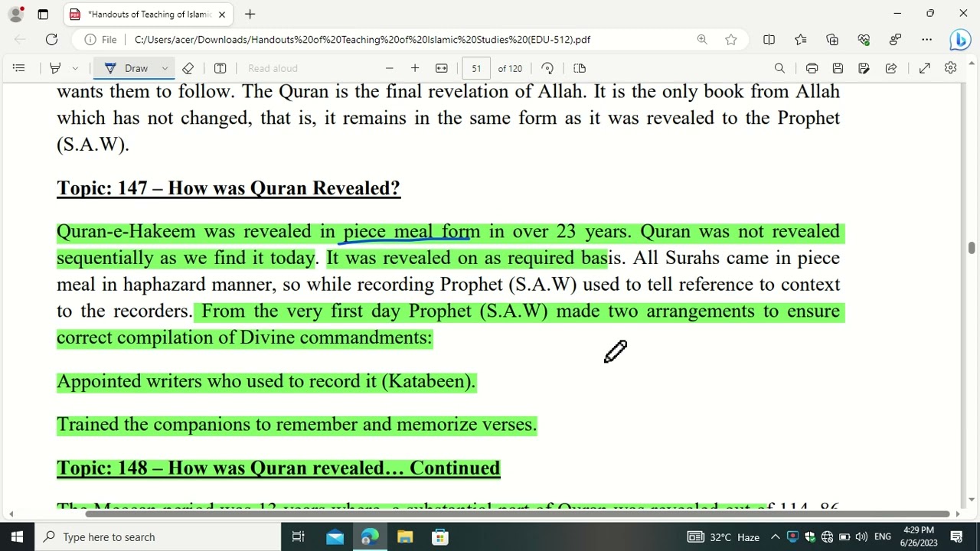Click the horizontal scrollbar at the bottom

pyautogui.click(x=518, y=514)
